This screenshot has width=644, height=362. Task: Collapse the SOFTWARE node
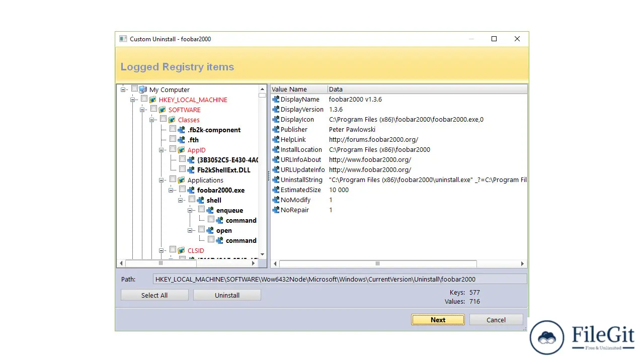(142, 110)
